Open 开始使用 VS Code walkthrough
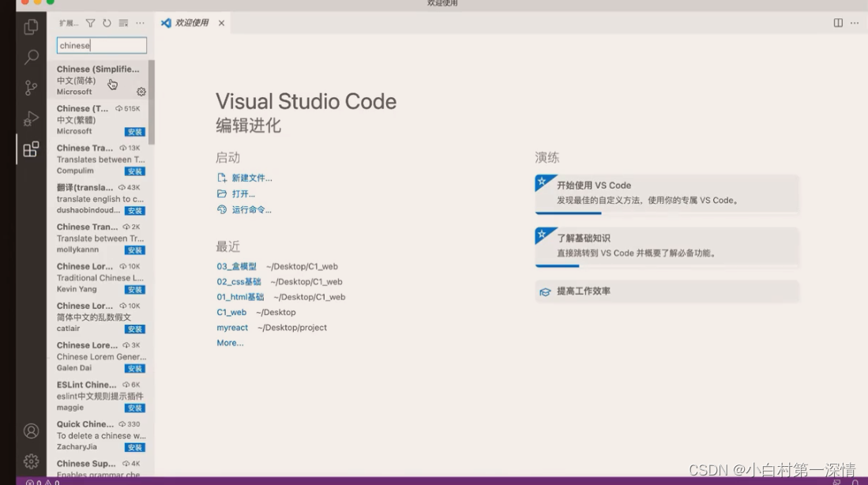Image resolution: width=868 pixels, height=485 pixels. pos(667,194)
